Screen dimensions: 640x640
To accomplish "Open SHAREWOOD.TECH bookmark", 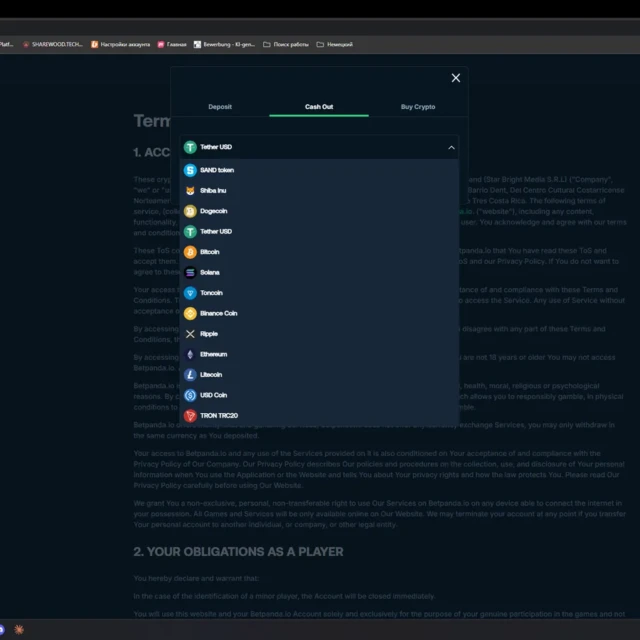I will (53, 44).
